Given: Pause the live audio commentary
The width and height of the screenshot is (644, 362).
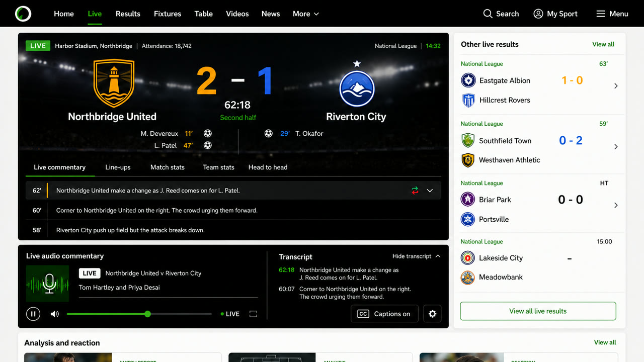Looking at the screenshot, I should [x=33, y=314].
